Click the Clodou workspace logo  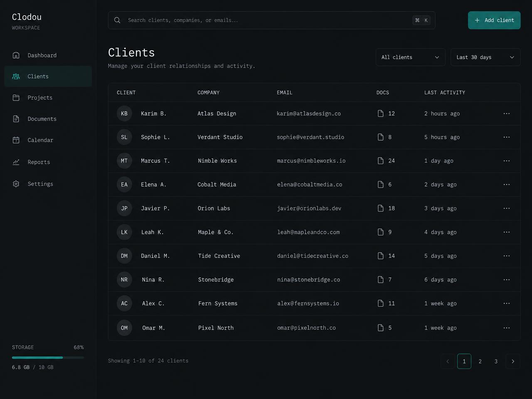[27, 17]
